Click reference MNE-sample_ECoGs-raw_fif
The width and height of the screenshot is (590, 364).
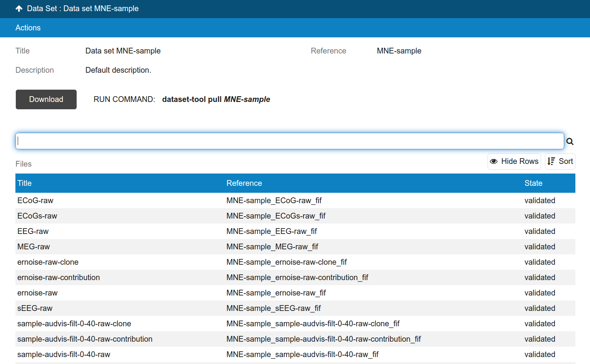point(276,216)
